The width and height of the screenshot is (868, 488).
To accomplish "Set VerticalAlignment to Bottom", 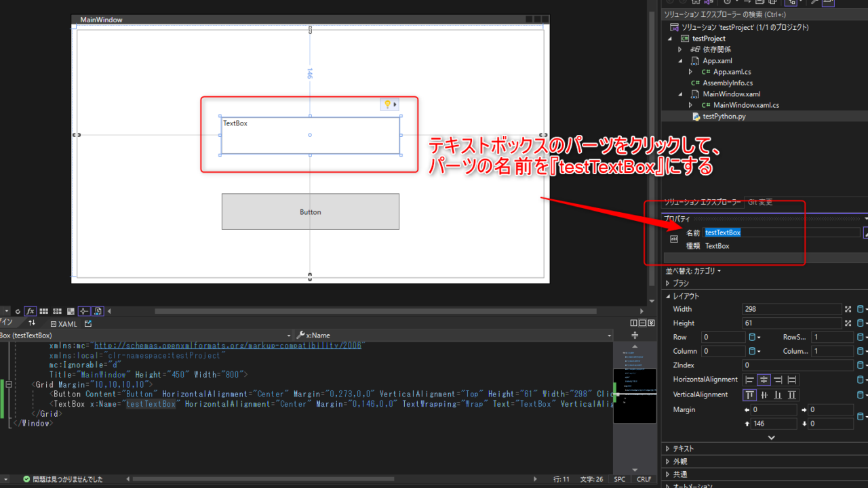I will tap(778, 395).
